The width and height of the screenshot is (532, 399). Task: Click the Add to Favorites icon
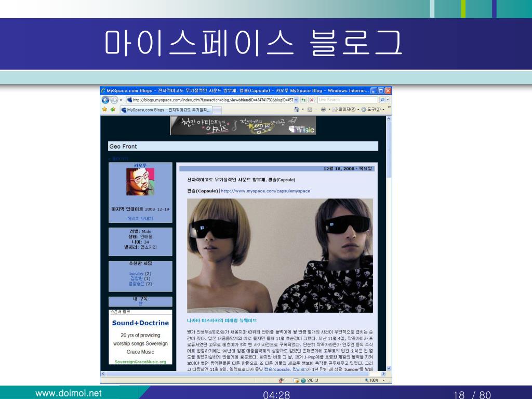pos(113,109)
